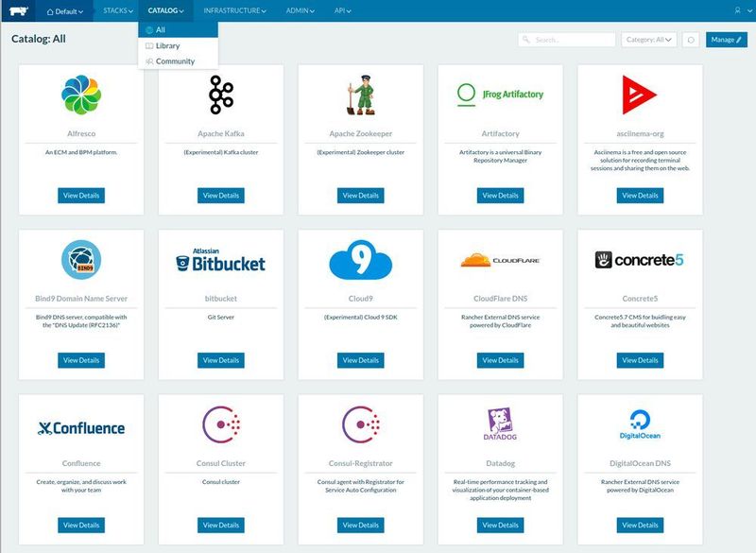
Task: Click the Cloud9 cloud logo
Action: pos(361,259)
